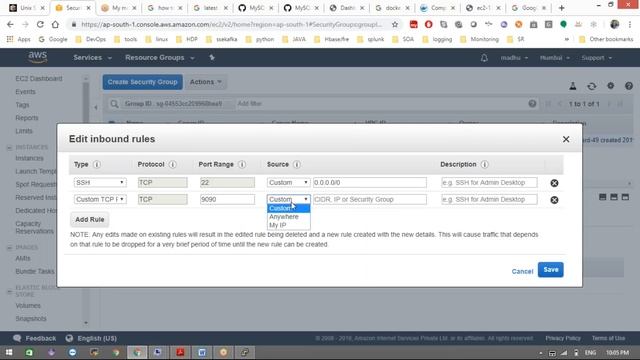Image resolution: width=640 pixels, height=360 pixels.
Task: Click the browser address bar
Action: [232, 24]
